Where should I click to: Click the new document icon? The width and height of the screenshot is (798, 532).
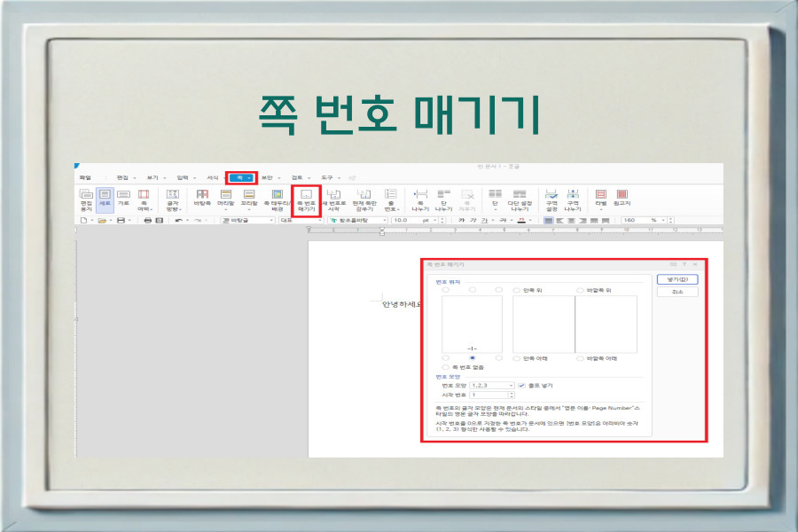(x=84, y=221)
